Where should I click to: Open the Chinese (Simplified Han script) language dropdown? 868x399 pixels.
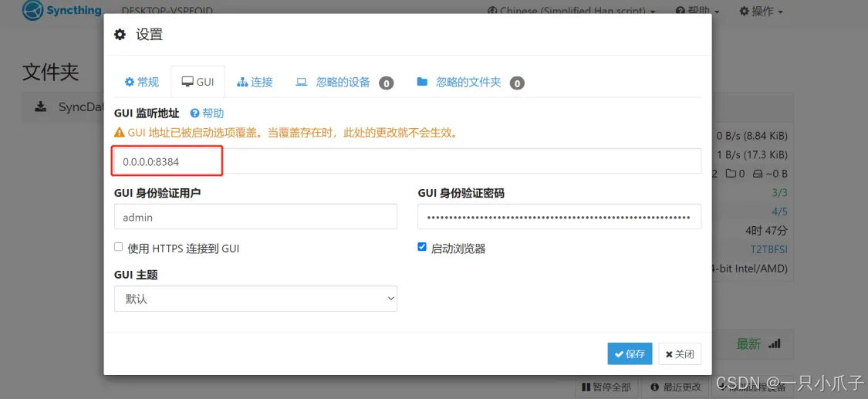(572, 11)
